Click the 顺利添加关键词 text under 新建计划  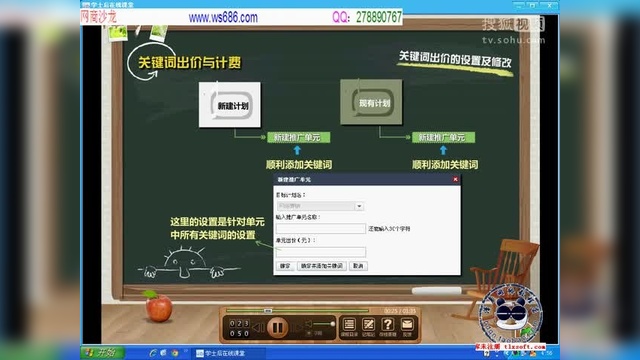tap(299, 164)
